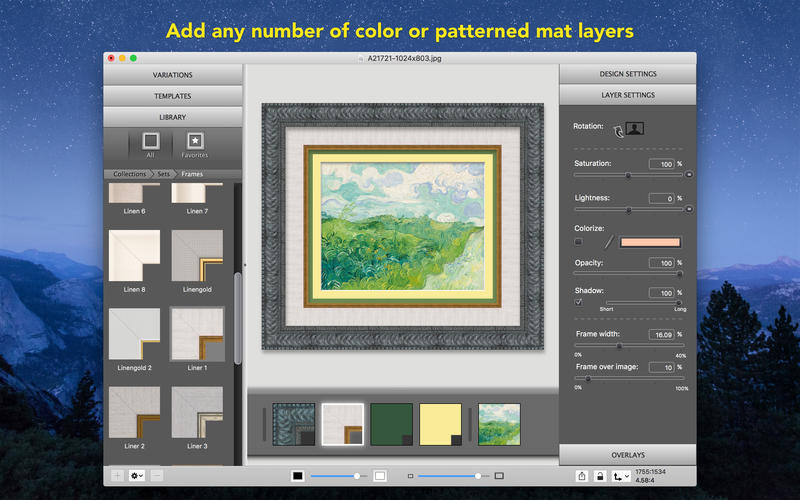Image resolution: width=800 pixels, height=500 pixels.
Task: Show all library frames using All icon
Action: 150,141
